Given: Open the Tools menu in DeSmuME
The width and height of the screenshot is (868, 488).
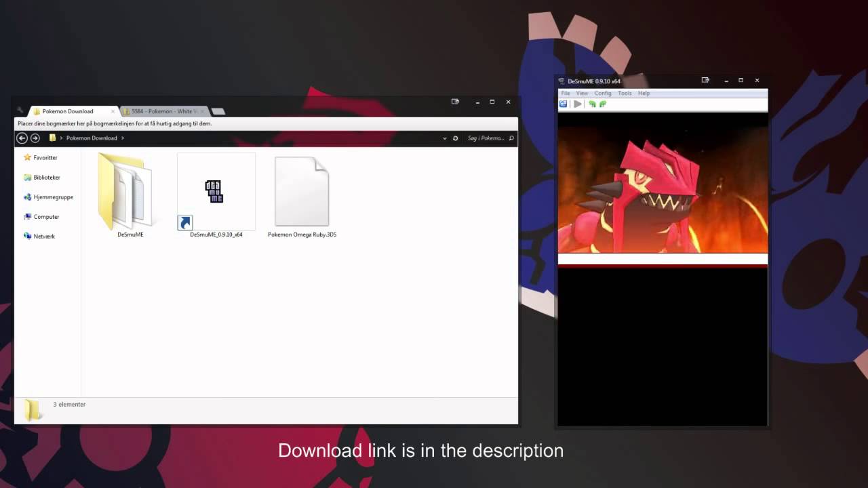Looking at the screenshot, I should click(625, 93).
